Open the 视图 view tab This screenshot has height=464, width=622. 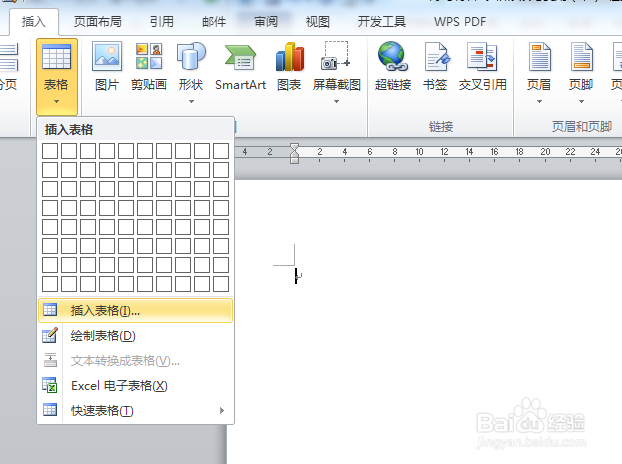coord(317,21)
